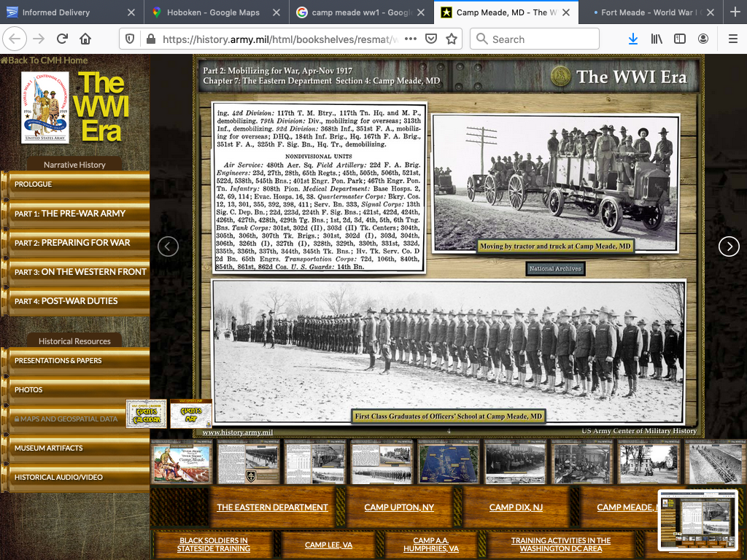Bookmark this page with the star icon
The image size is (747, 560).
point(452,39)
